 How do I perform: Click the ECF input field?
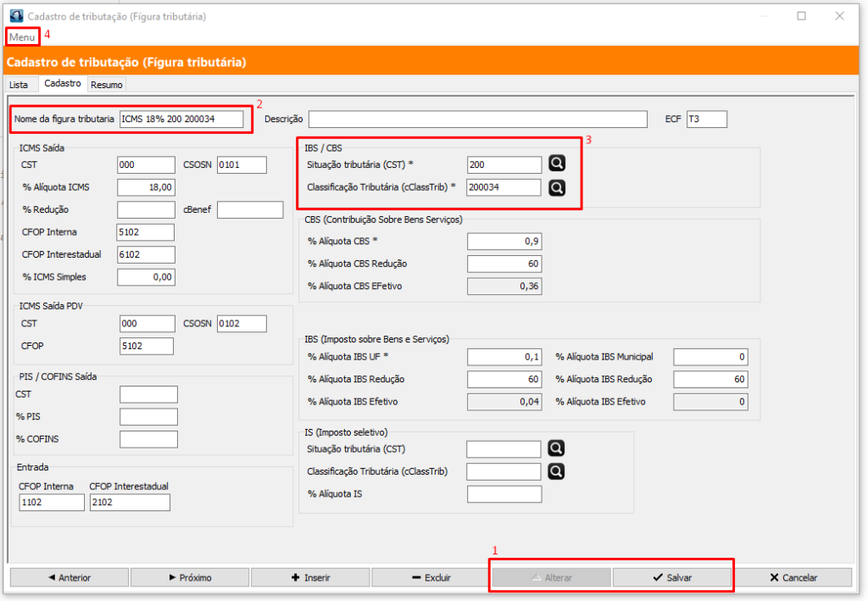click(706, 120)
